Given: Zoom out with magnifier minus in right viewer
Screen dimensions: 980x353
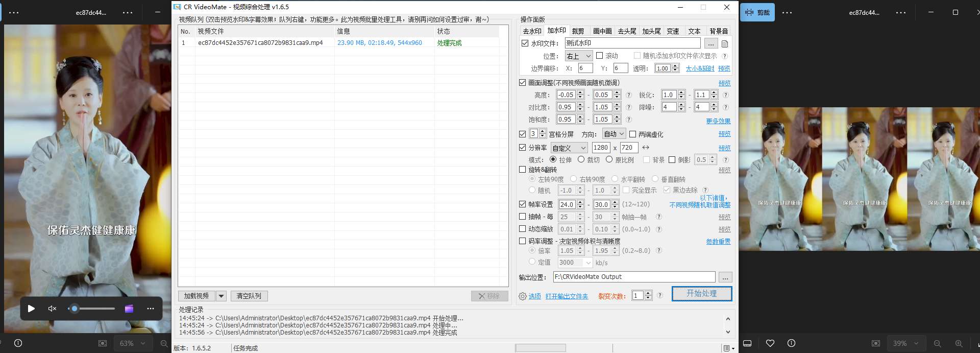Looking at the screenshot, I should pyautogui.click(x=937, y=343).
